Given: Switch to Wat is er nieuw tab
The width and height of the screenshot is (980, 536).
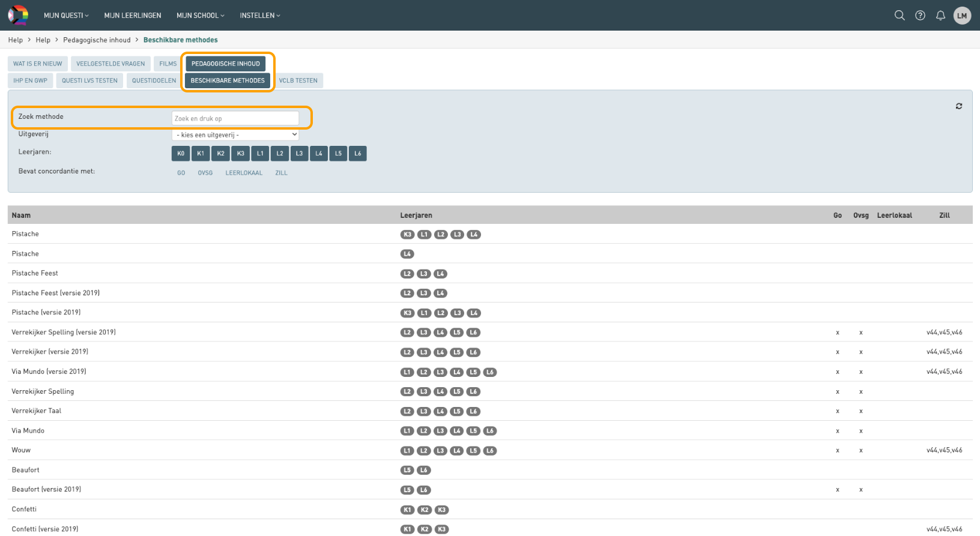Looking at the screenshot, I should coord(38,64).
